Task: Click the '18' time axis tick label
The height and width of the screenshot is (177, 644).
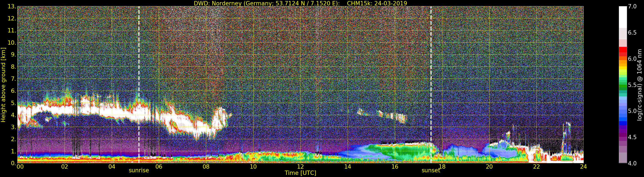Action: [442, 167]
